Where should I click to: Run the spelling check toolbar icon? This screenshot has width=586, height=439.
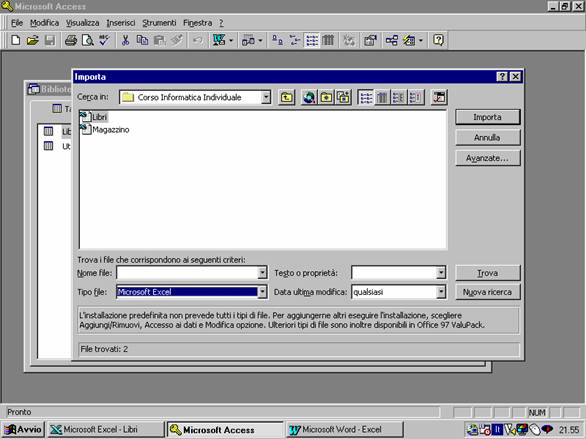point(104,40)
